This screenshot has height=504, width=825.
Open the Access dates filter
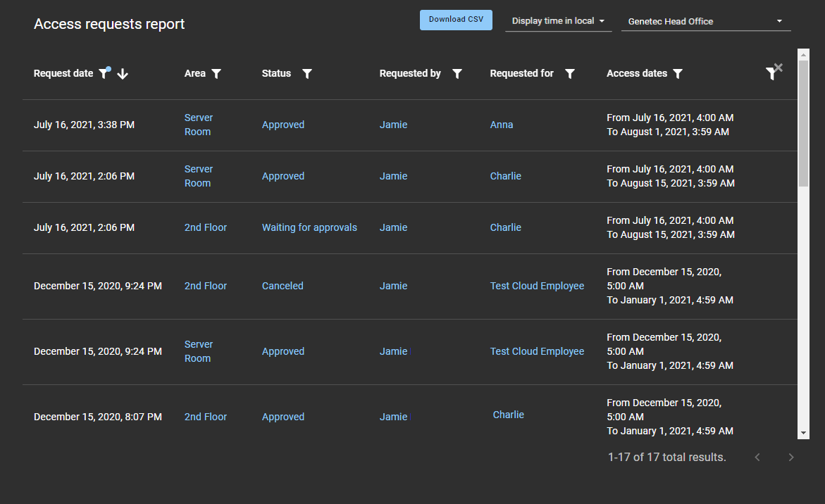click(x=678, y=74)
